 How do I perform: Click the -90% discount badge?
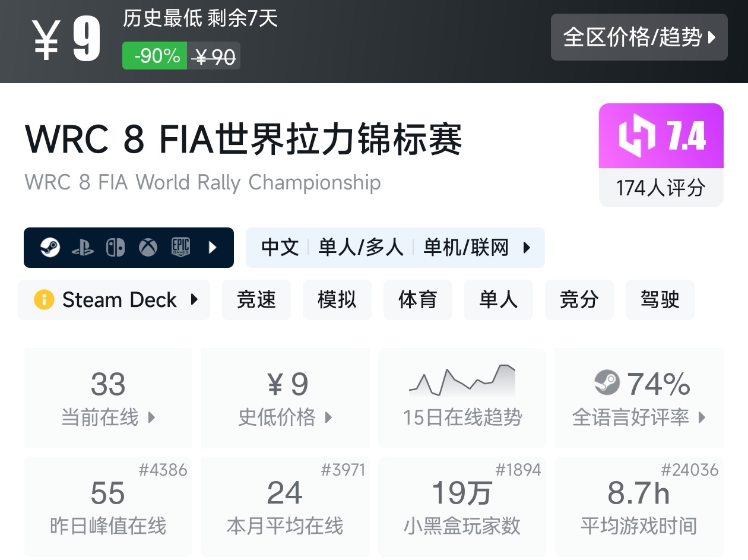[x=155, y=56]
